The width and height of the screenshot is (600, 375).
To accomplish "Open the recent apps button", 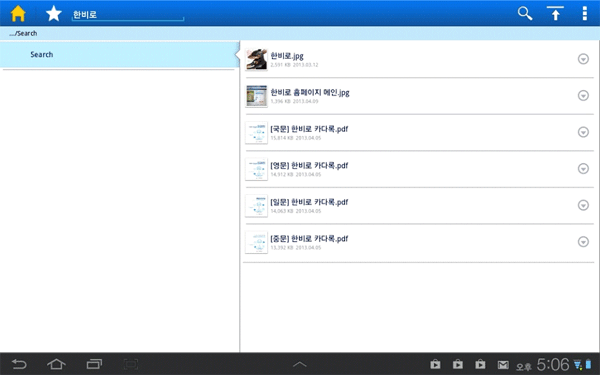I will (x=94, y=364).
